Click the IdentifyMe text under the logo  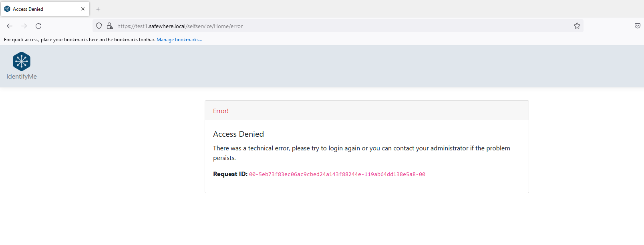(22, 77)
